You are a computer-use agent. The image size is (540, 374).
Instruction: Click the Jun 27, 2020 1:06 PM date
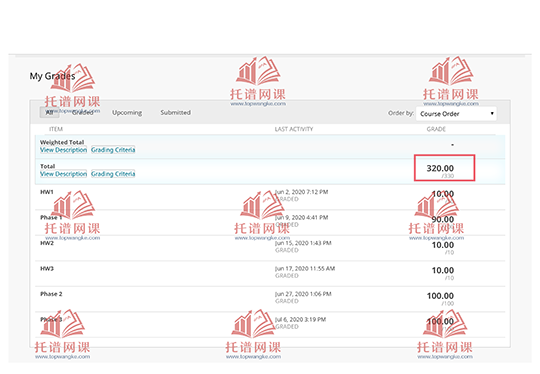click(x=303, y=294)
